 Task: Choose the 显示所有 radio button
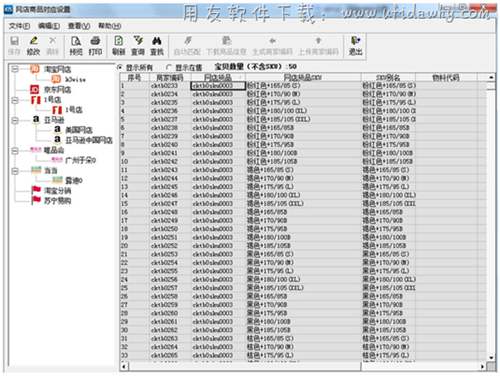coord(119,67)
